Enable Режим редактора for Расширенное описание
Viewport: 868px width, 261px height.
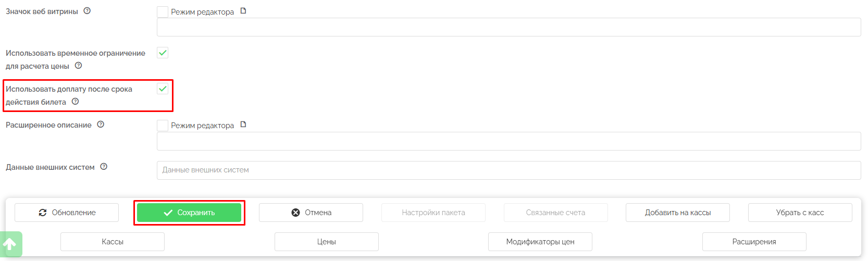click(163, 126)
